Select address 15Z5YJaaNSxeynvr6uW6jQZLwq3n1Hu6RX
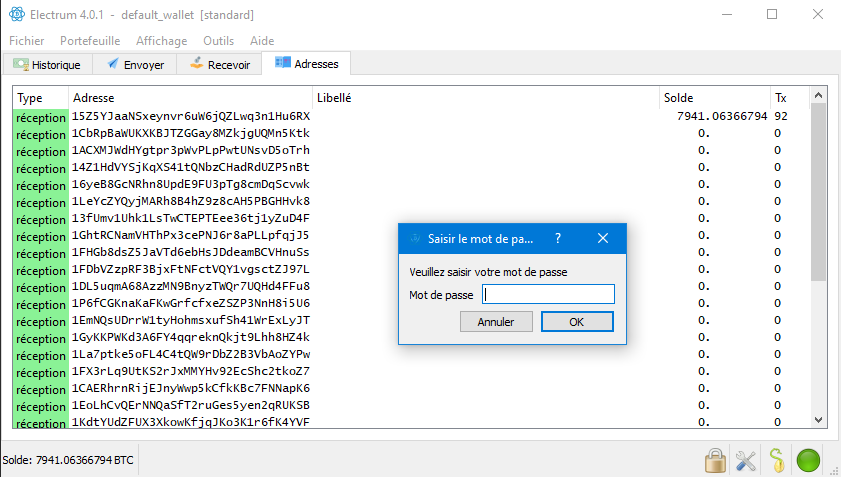841x477 pixels. click(191, 116)
